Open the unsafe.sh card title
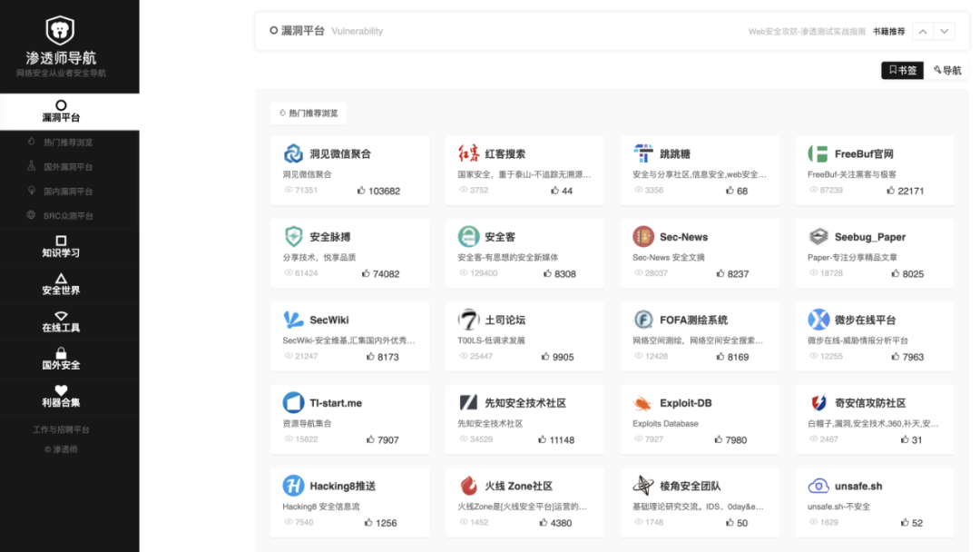980x552 pixels. 858,487
